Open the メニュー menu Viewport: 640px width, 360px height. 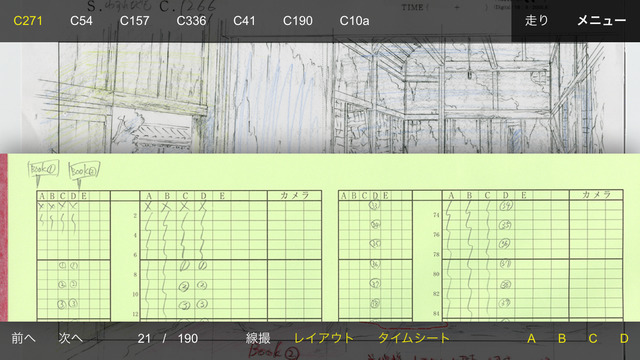(x=601, y=20)
